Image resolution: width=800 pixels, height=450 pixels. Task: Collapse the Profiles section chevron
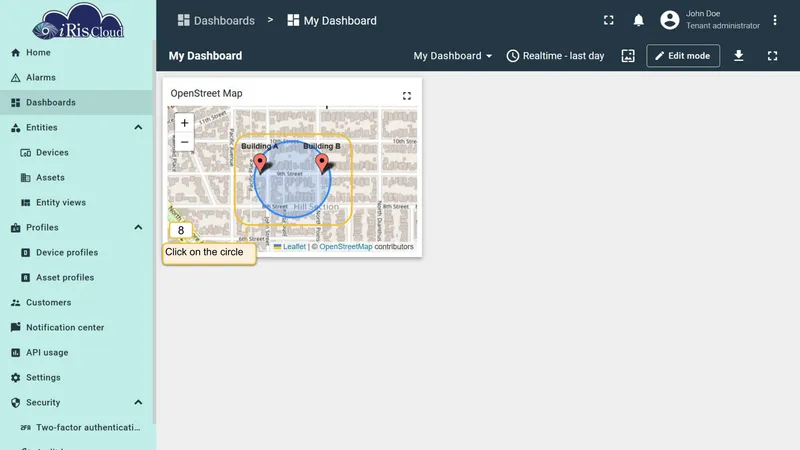[x=138, y=228]
